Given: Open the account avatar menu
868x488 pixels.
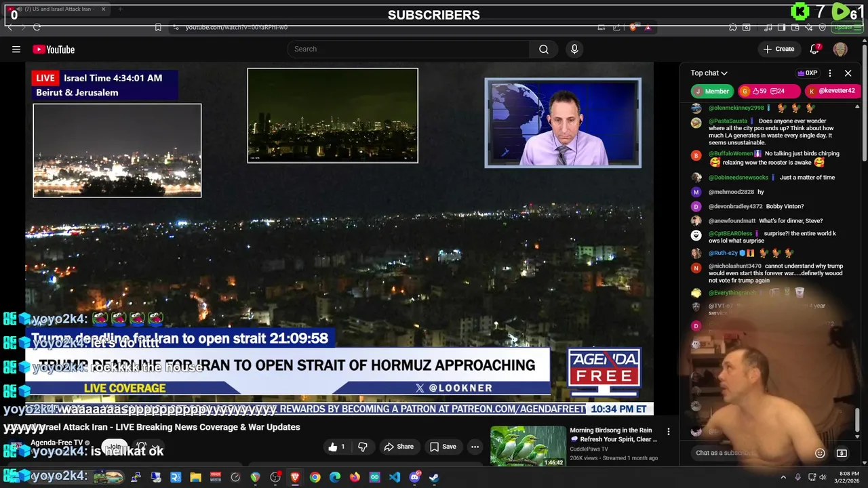Looking at the screenshot, I should (x=840, y=49).
